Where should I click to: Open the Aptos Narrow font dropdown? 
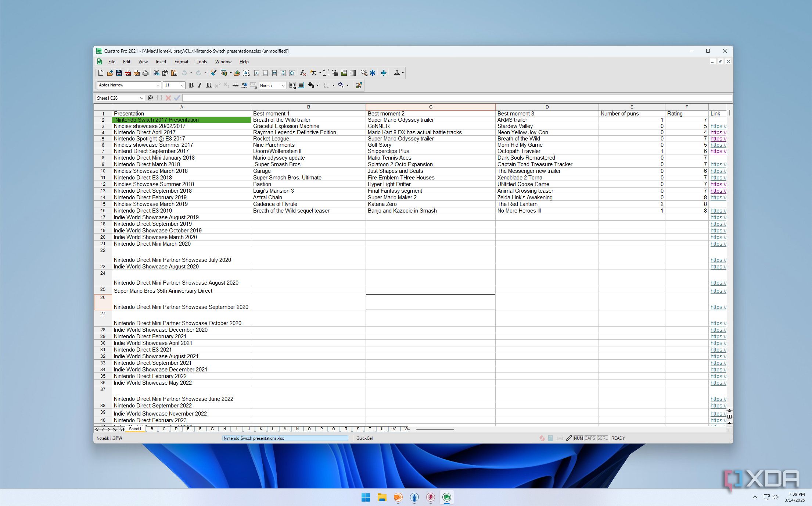pyautogui.click(x=158, y=85)
